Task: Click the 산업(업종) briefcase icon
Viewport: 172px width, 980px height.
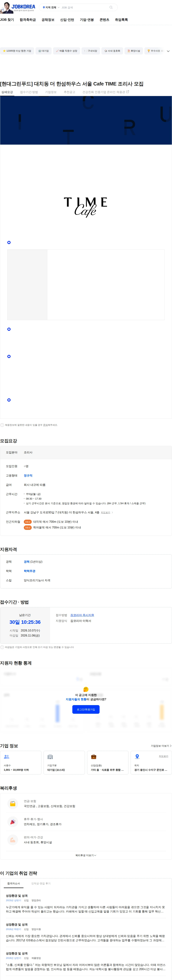Action: coord(94,757)
